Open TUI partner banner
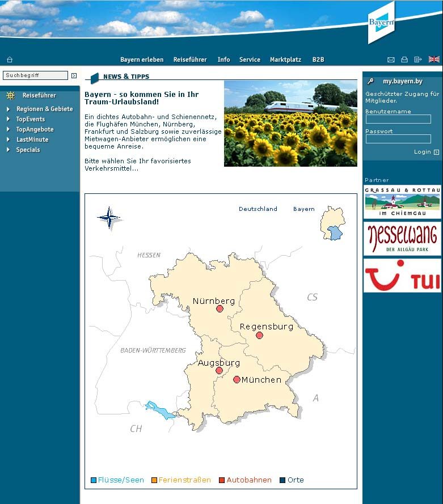Screen dimensions: 443x504 pos(402,276)
